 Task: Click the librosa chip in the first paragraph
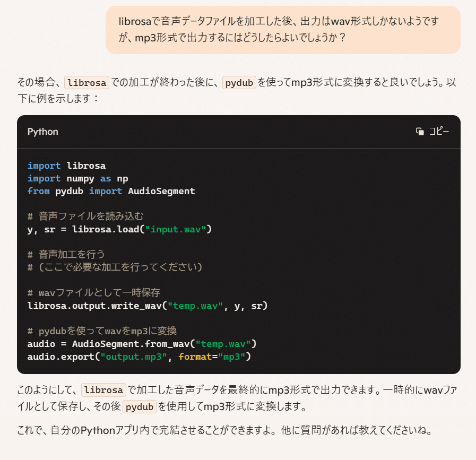pyautogui.click(x=86, y=82)
